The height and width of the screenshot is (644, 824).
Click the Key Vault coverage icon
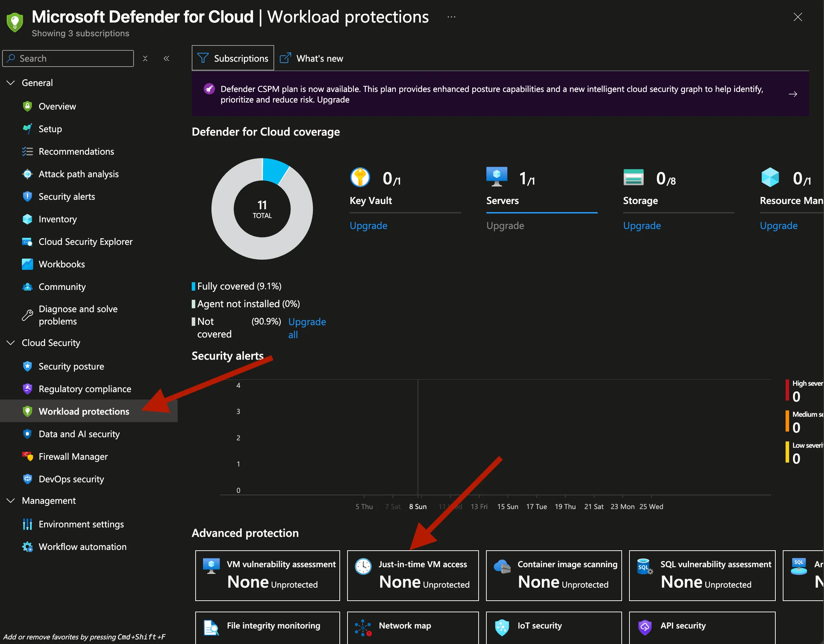360,178
